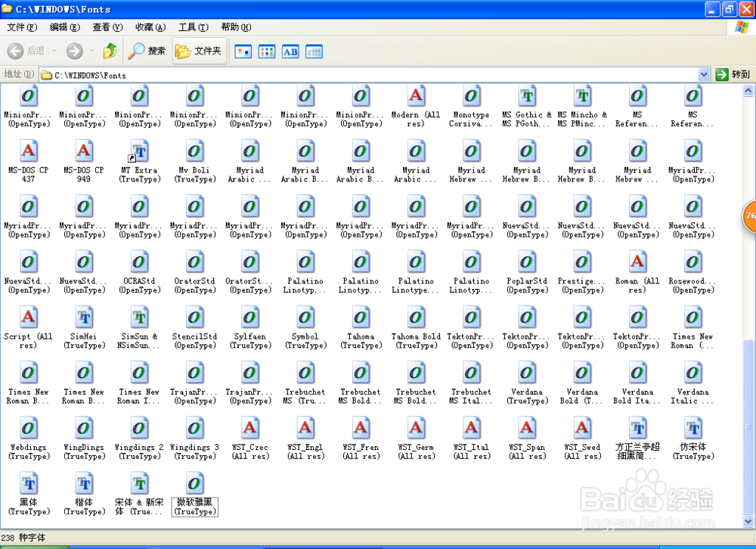
Task: Open the 帮助(H) menu
Action: click(236, 27)
